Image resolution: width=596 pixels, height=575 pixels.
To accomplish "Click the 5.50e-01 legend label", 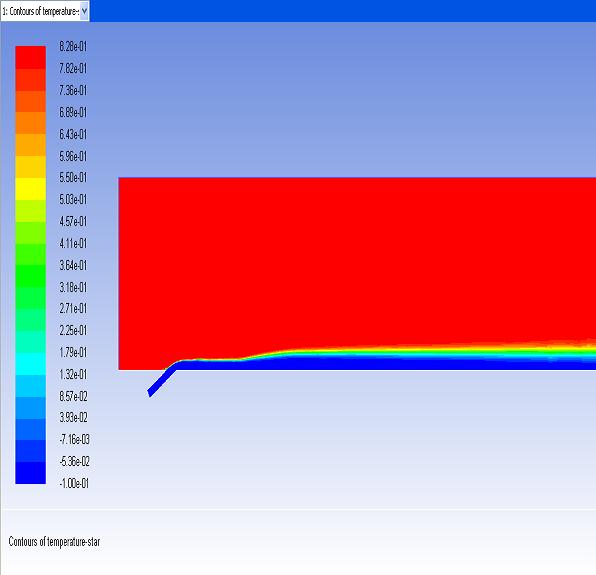I will [73, 177].
